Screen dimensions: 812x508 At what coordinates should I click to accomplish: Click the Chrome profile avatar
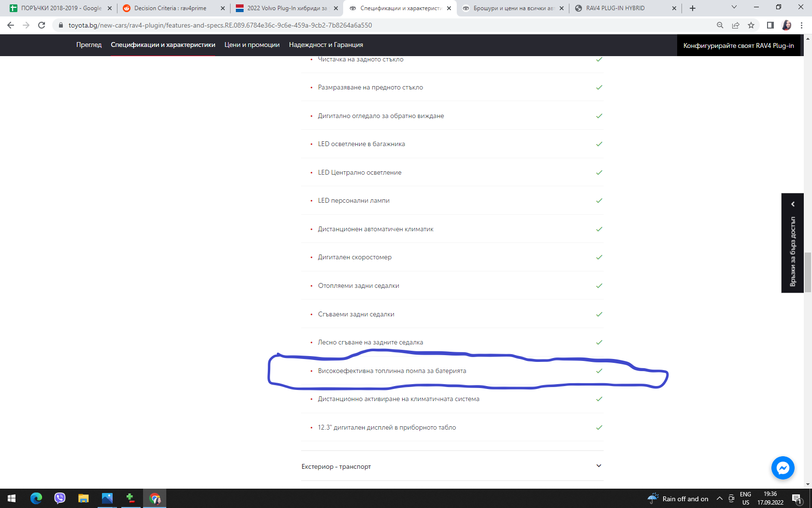coord(787,24)
